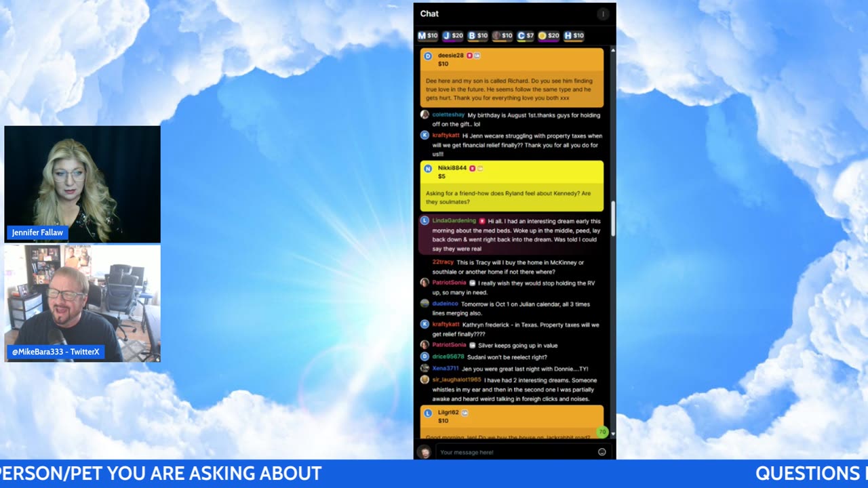Image resolution: width=868 pixels, height=488 pixels.
Task: Select the B $10 paid chat chip
Action: (x=478, y=36)
